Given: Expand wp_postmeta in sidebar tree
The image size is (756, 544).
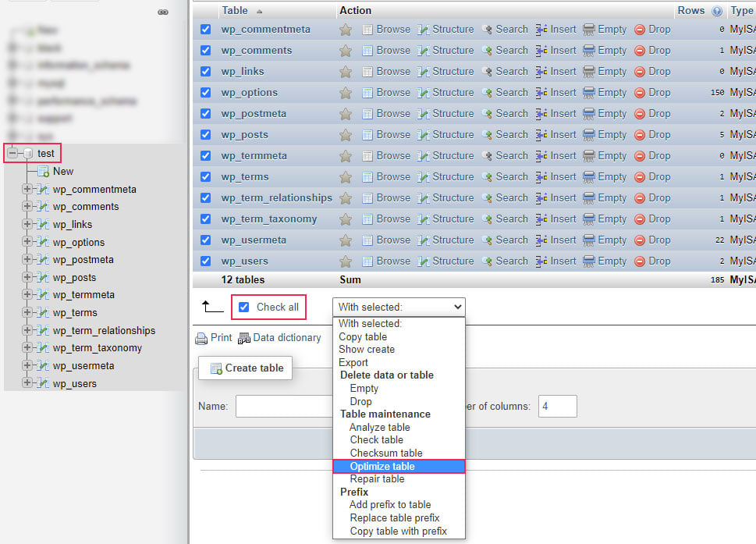Looking at the screenshot, I should point(27,259).
